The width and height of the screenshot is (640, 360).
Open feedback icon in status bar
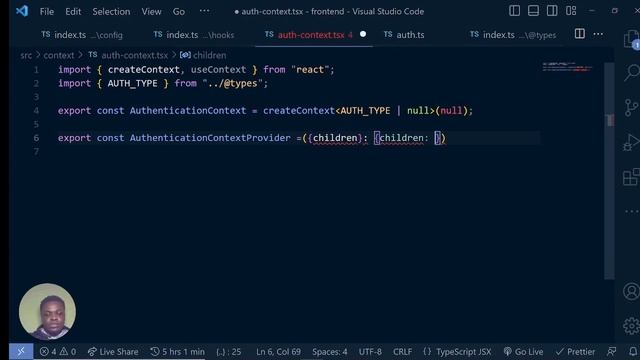pyautogui.click(x=611, y=351)
